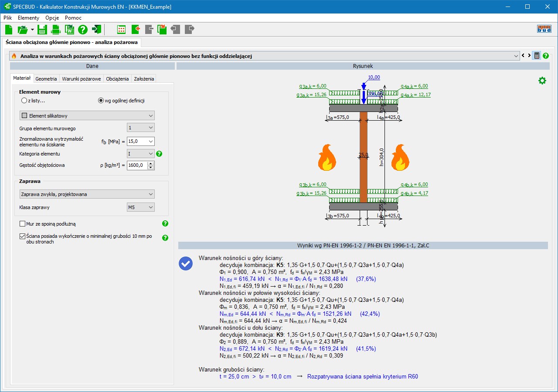558x392 pixels.
Task: Click the calculator icon beside analysis selector
Action: tap(537, 56)
